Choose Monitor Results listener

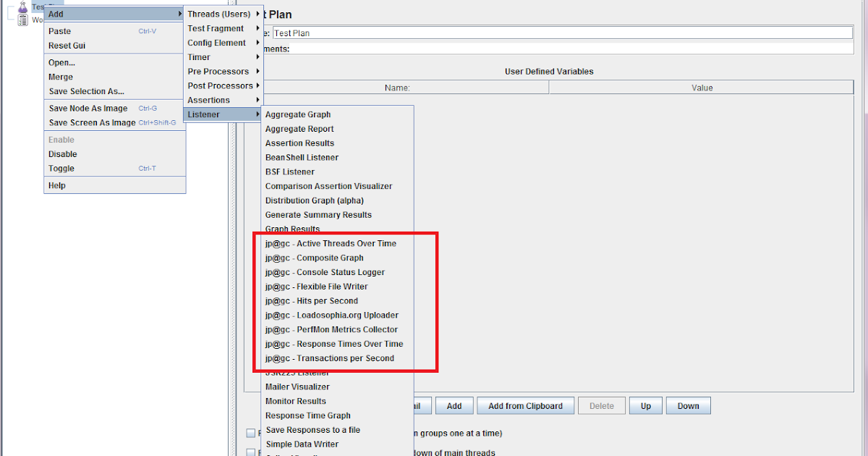tap(337, 401)
